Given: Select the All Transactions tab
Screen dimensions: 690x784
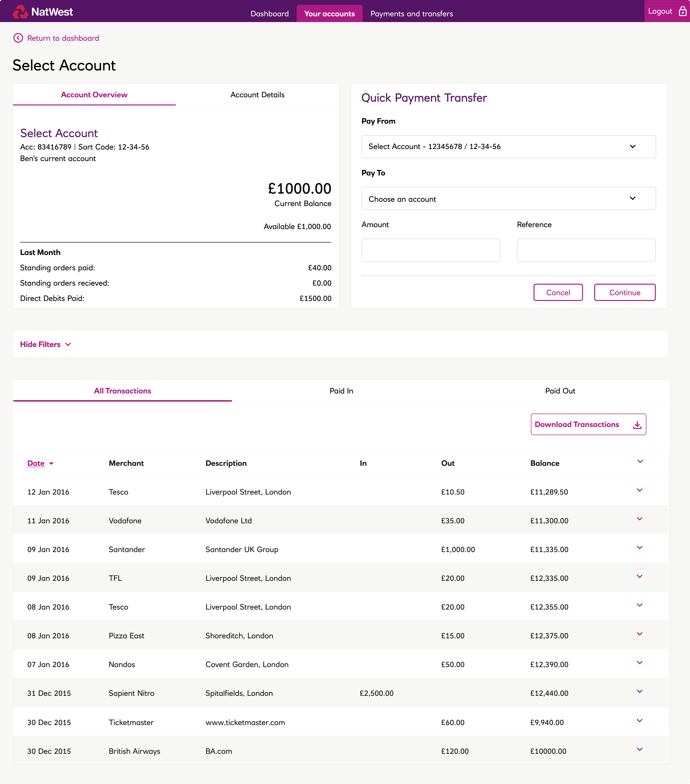Looking at the screenshot, I should click(x=122, y=391).
